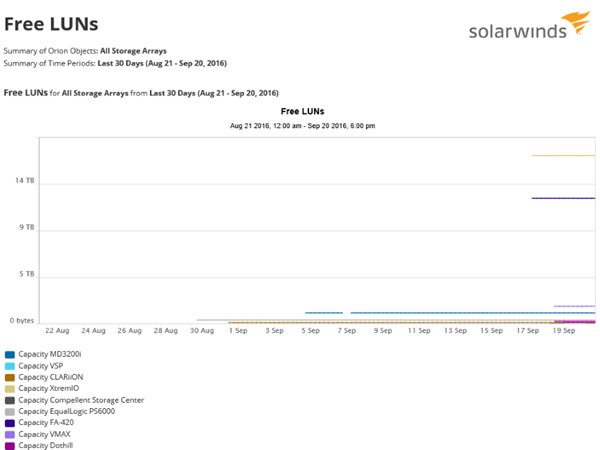Click the light blue Capacity VSP swatch
The height and width of the screenshot is (450, 600).
(10, 366)
